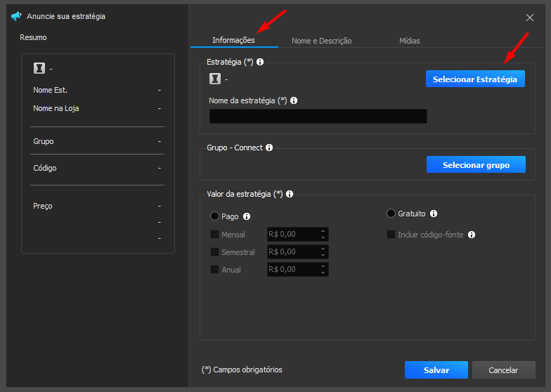Switch to the Nome e Descrição tab
The height and width of the screenshot is (392, 551).
point(322,41)
